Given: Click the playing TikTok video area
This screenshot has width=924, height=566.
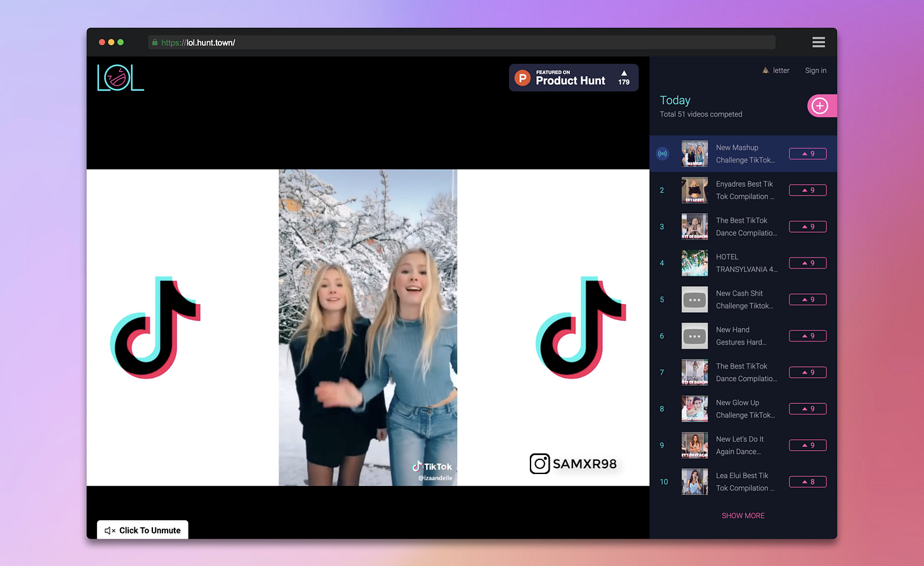Looking at the screenshot, I should (368, 327).
